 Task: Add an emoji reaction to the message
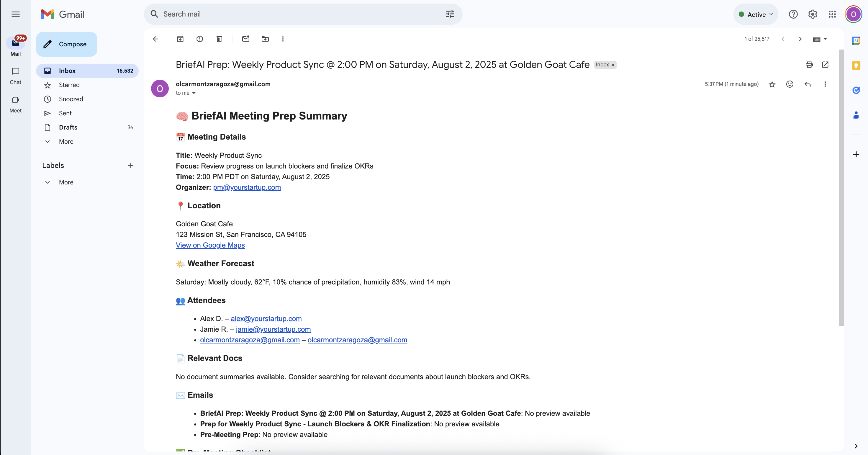pos(790,84)
